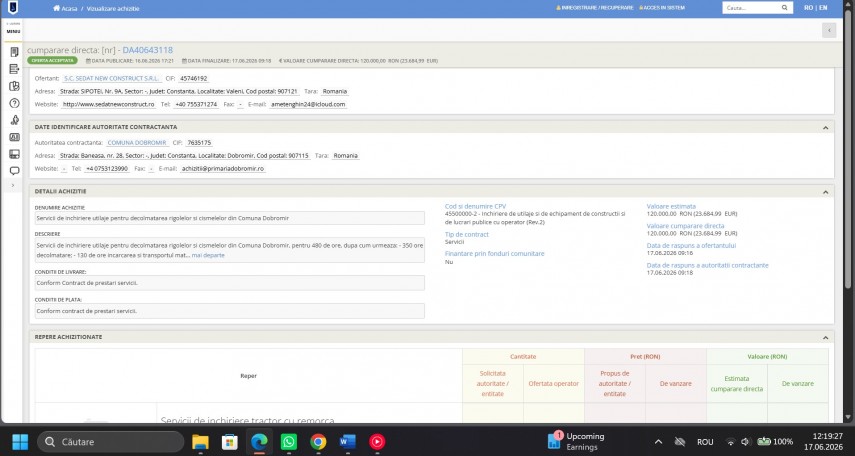Open S.C. SEDAT NEW CONSTRUCT S.R.L. link

111,79
